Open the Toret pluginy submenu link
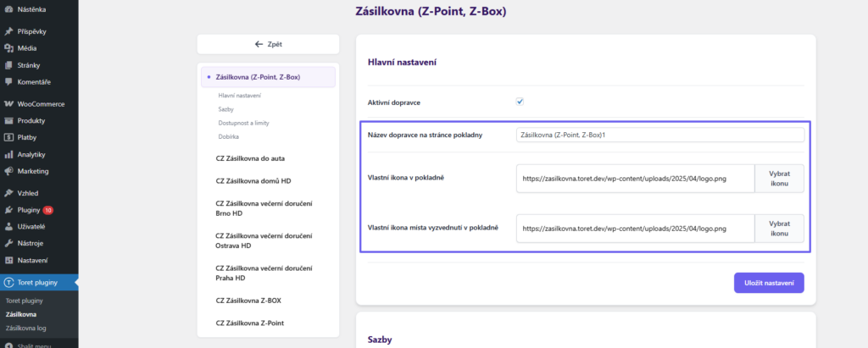 click(25, 301)
